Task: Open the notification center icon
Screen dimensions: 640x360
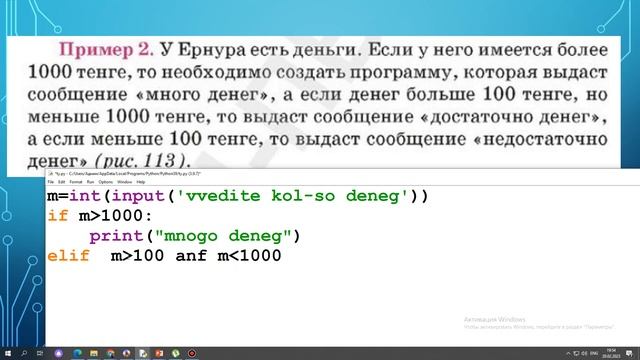Action: pyautogui.click(x=629, y=353)
